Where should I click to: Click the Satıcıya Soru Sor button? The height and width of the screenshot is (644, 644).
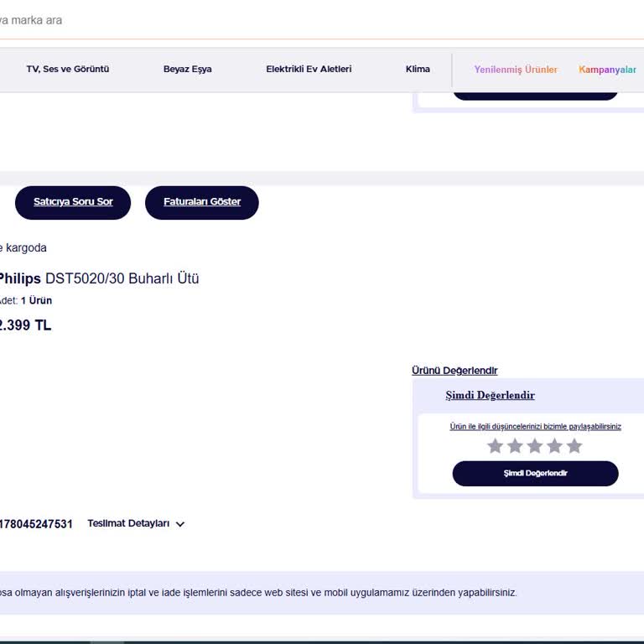(73, 202)
